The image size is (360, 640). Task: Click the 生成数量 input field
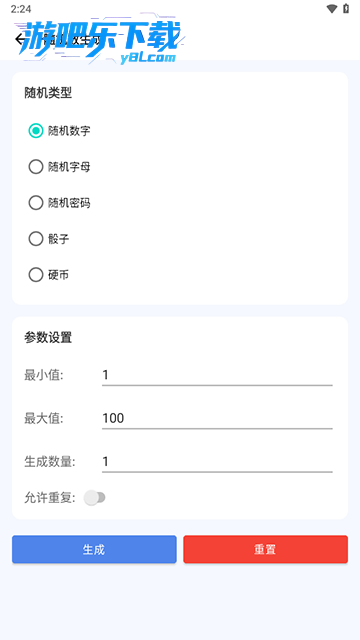point(217,462)
